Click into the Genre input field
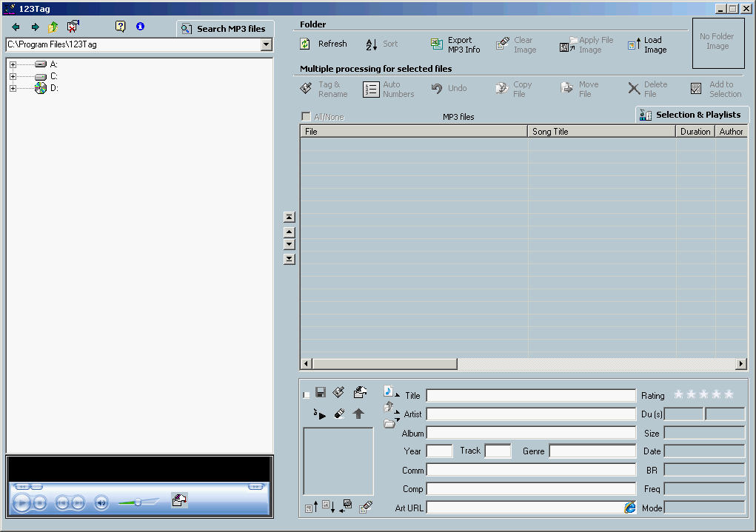The height and width of the screenshot is (532, 756). click(x=592, y=451)
